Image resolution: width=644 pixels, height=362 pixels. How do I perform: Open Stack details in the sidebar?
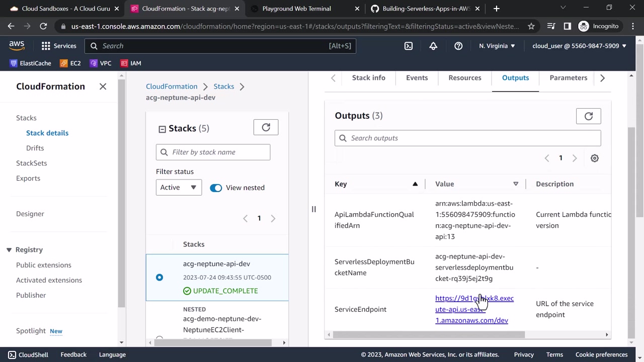click(47, 133)
